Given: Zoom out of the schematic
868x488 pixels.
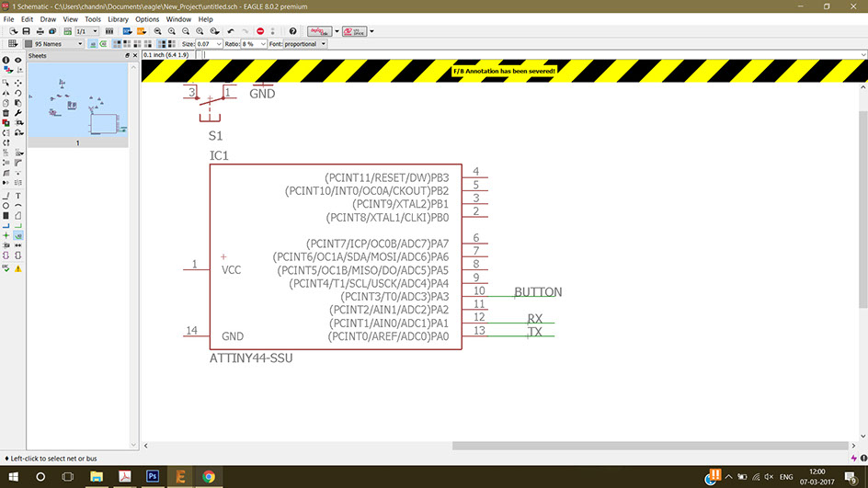Looking at the screenshot, I should pyautogui.click(x=186, y=31).
